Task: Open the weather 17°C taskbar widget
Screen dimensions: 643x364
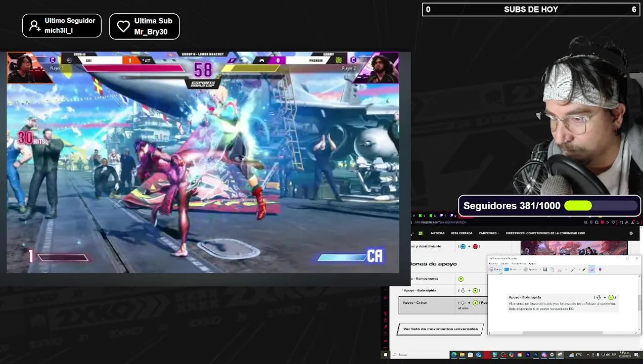Action: coord(576,355)
